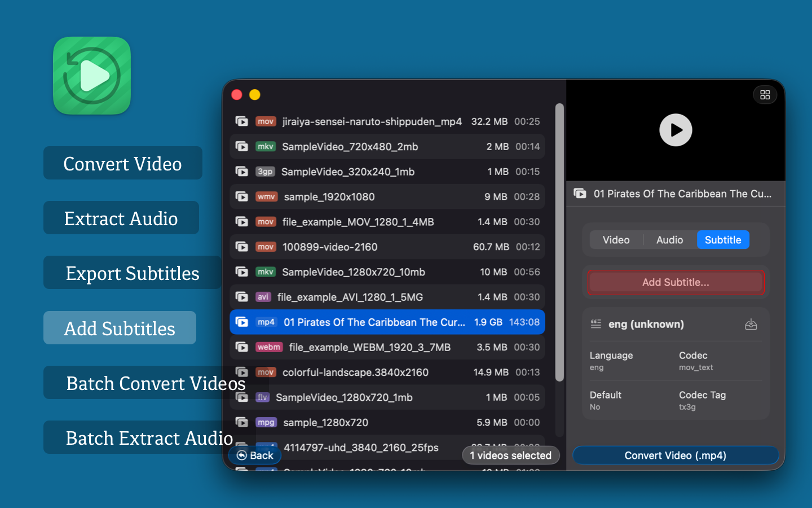The width and height of the screenshot is (812, 508).
Task: Select file_example_AVI_1280_1_5MG in the list
Action: (387, 297)
